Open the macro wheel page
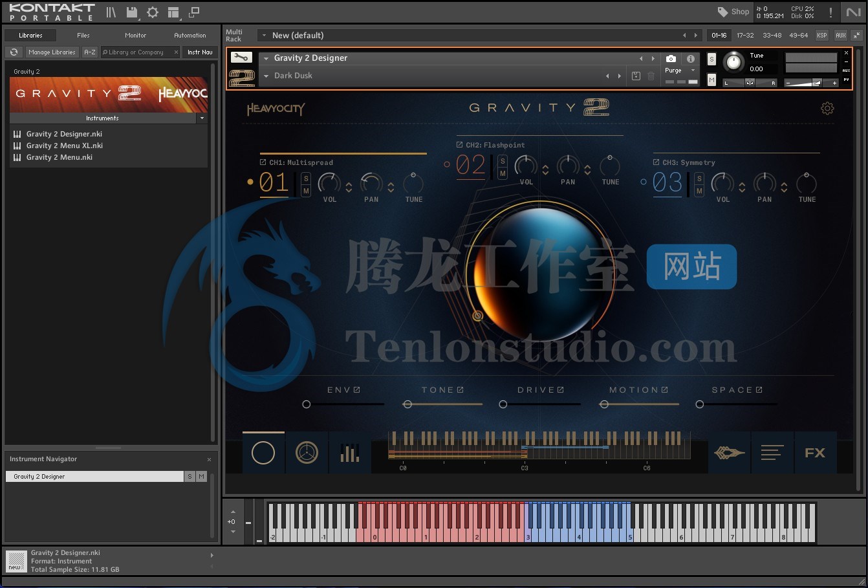Image resolution: width=868 pixels, height=588 pixels. 307,453
